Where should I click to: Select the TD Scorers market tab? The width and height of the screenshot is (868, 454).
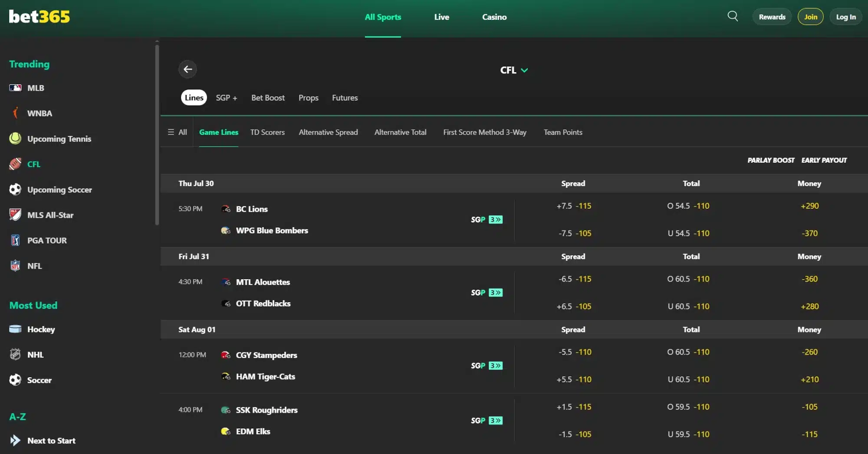click(267, 132)
